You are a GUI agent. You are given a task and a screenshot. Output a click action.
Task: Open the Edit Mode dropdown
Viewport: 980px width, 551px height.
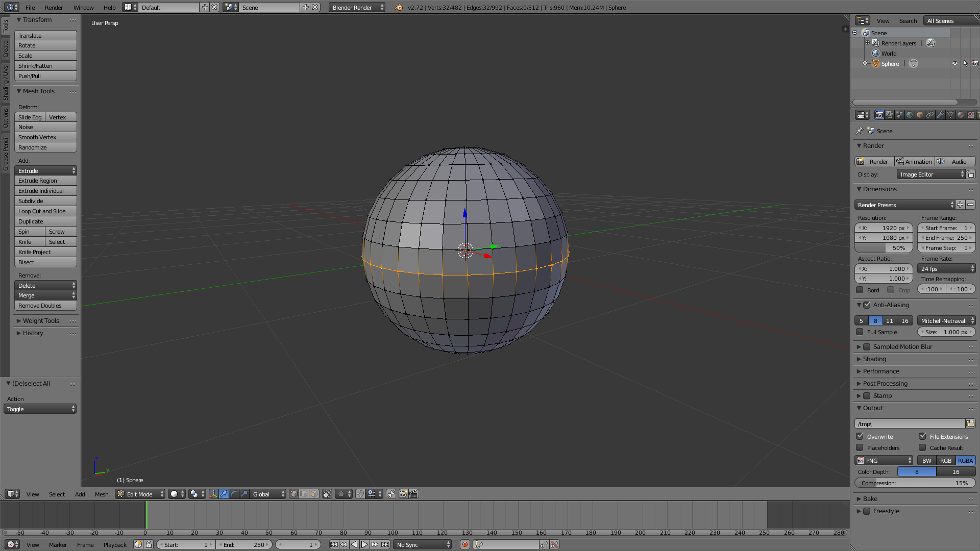pos(140,494)
